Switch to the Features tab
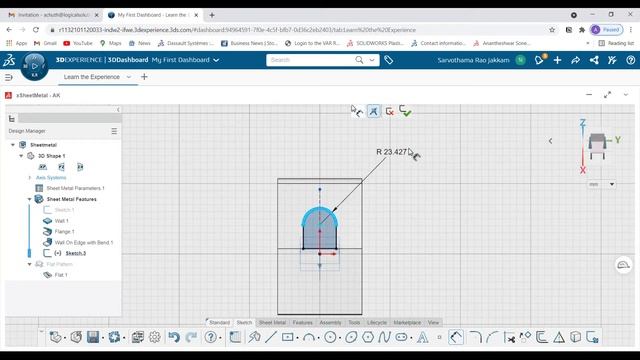This screenshot has width=640, height=360. point(302,322)
